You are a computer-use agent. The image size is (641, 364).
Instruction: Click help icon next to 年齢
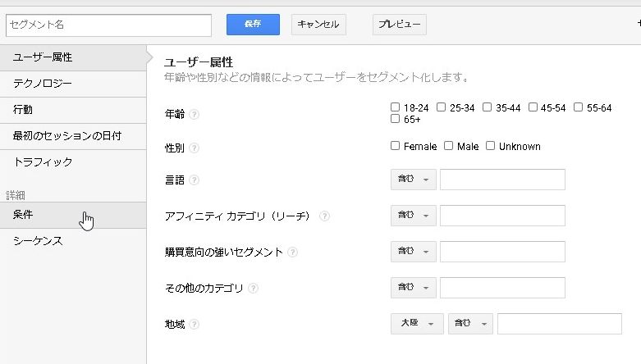click(195, 114)
